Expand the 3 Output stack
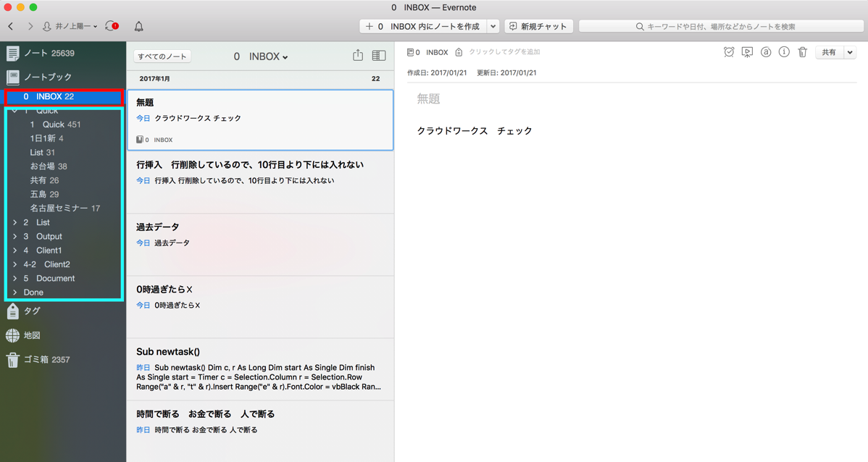868x462 pixels. (15, 236)
